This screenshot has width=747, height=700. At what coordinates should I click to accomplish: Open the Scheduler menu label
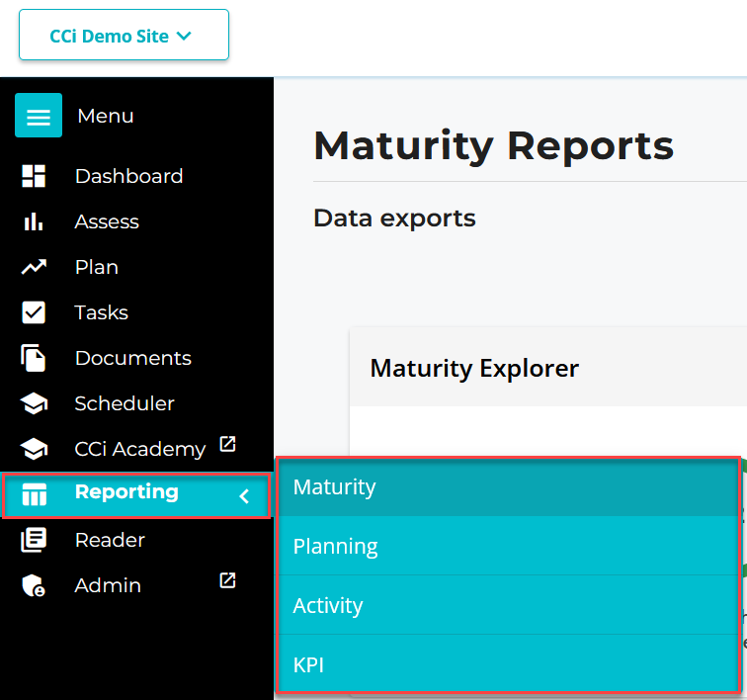coord(124,403)
